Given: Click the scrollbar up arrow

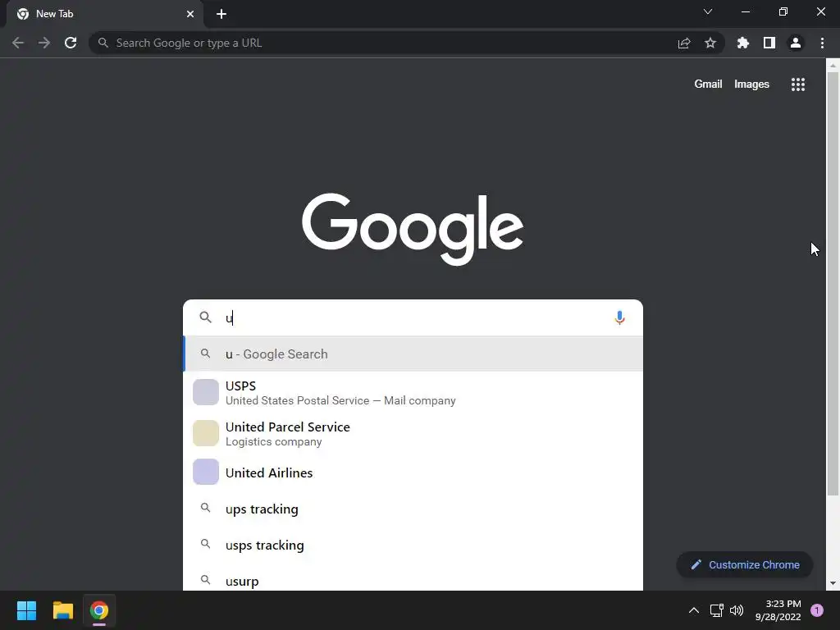Looking at the screenshot, I should [x=833, y=66].
